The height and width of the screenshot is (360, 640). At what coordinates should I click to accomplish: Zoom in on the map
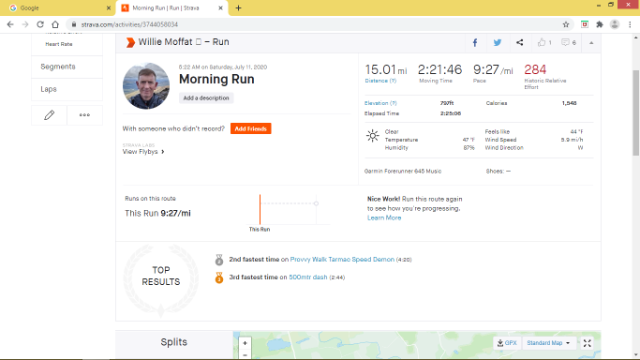pos(245,343)
